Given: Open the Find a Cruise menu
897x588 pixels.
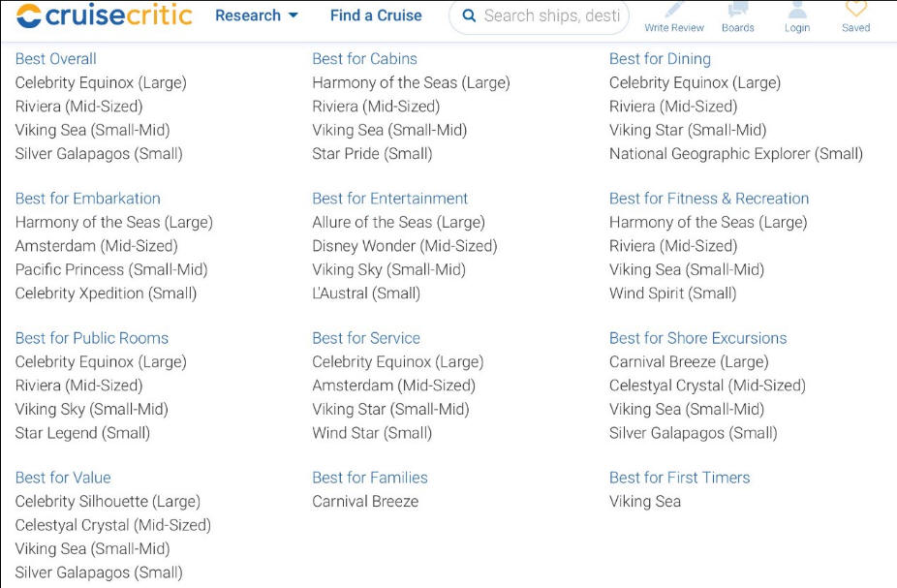Looking at the screenshot, I should (x=376, y=15).
